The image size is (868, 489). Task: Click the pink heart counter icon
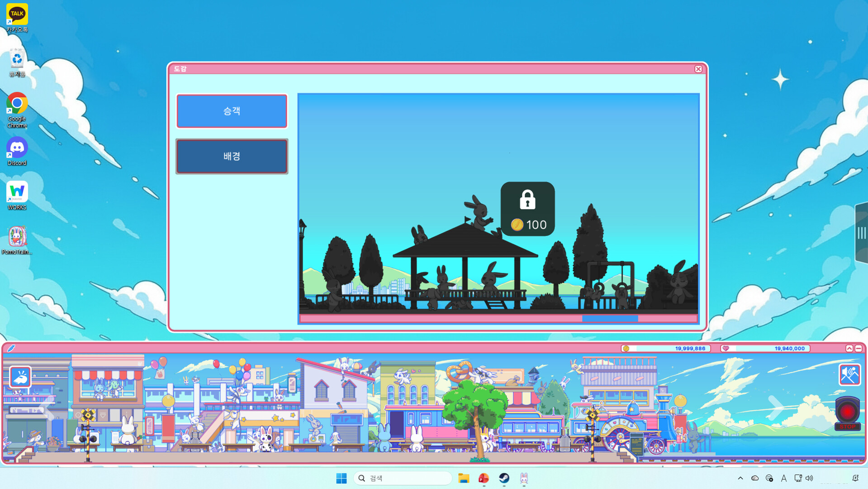pos(726,348)
